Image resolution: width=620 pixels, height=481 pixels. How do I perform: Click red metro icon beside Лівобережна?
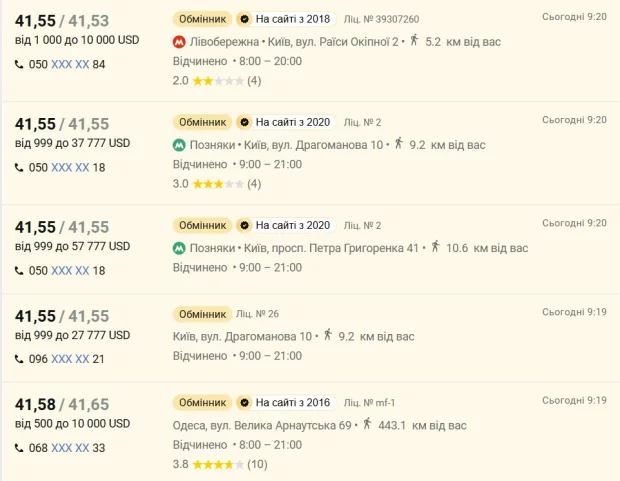click(180, 42)
